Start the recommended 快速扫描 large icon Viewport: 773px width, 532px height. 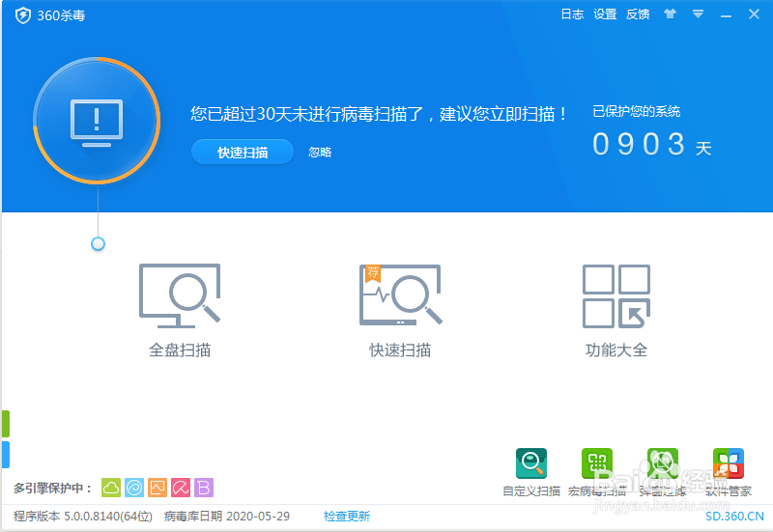[401, 294]
